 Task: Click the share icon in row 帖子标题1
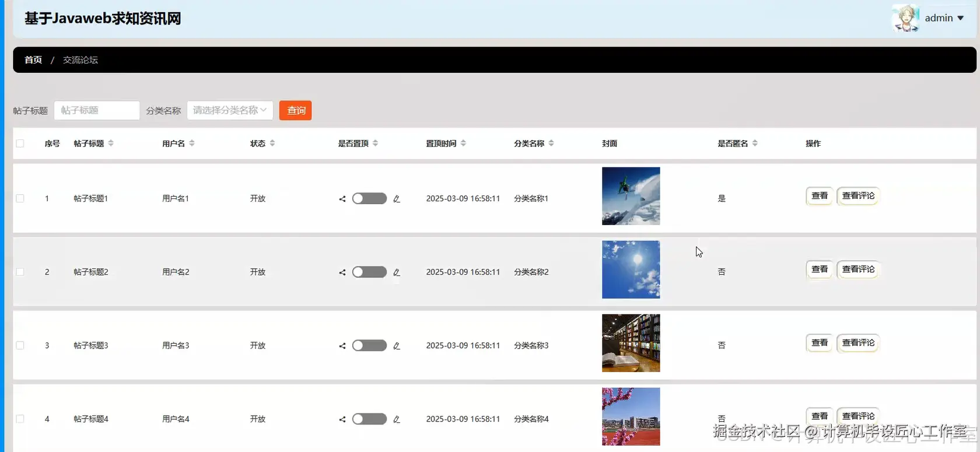(x=342, y=199)
